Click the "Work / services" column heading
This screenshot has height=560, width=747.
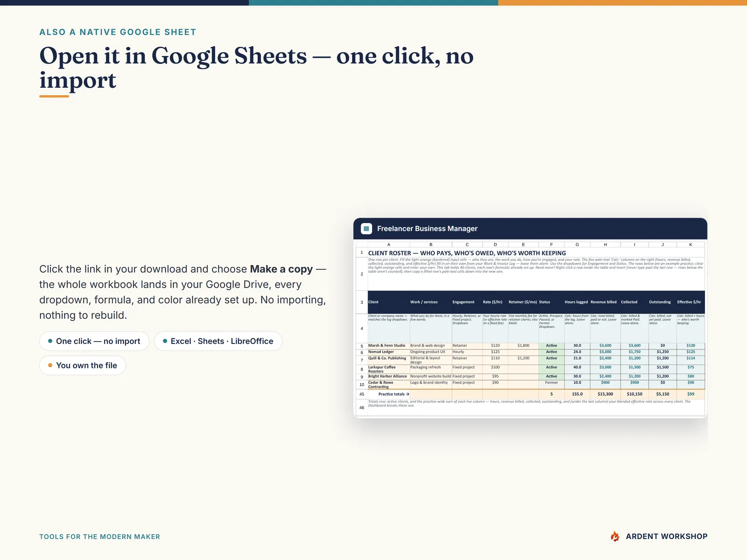click(x=431, y=302)
